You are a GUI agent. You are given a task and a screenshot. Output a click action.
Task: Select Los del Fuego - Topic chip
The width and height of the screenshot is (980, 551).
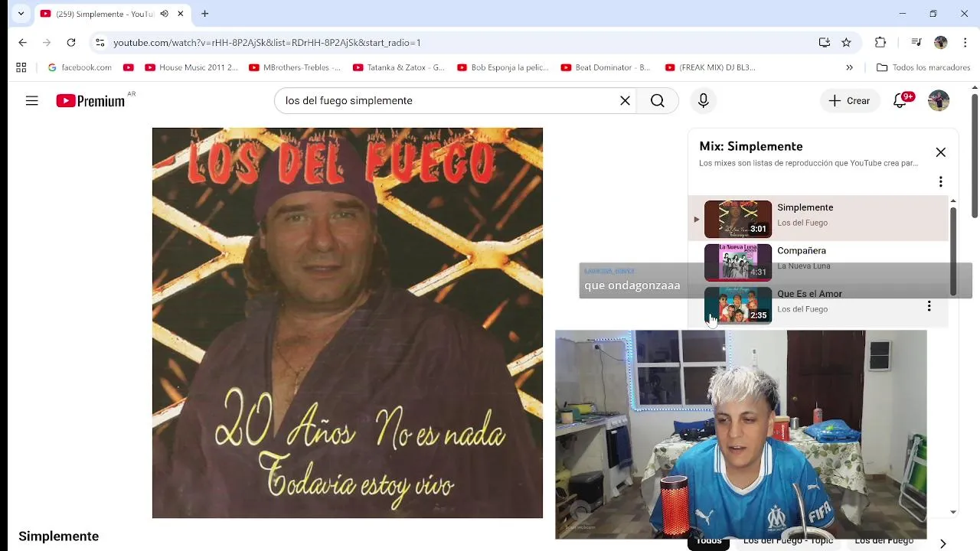tap(788, 540)
